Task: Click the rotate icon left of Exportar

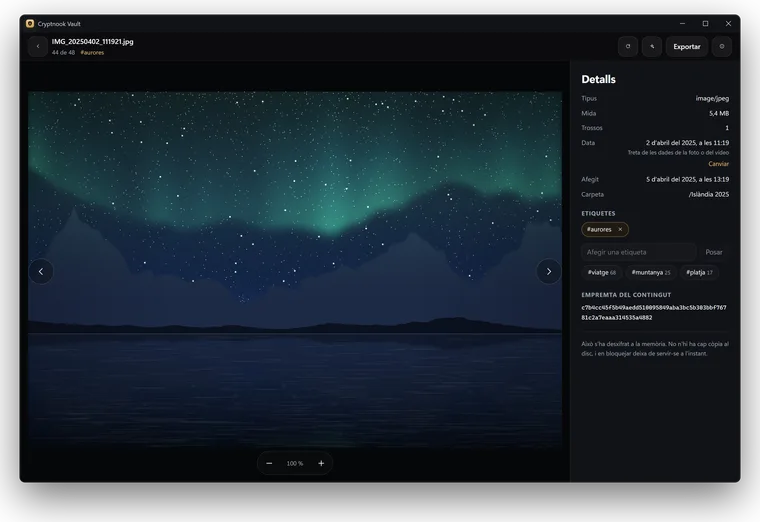Action: pyautogui.click(x=628, y=47)
